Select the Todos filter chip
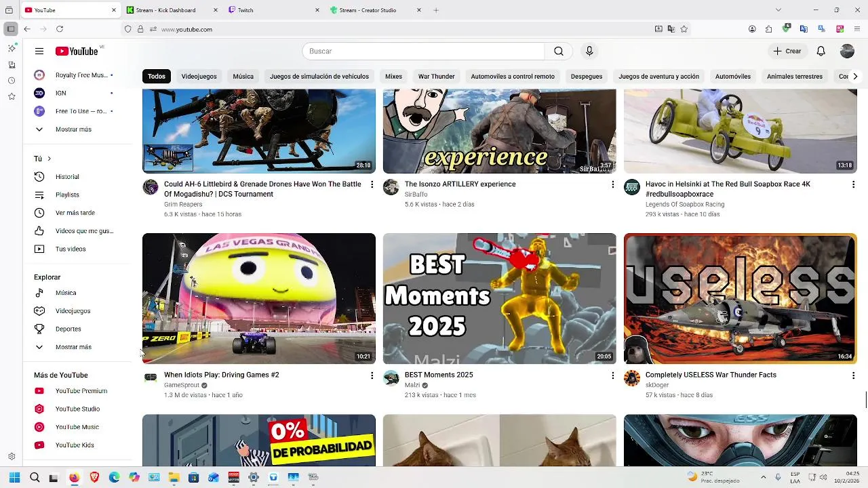 coord(157,77)
